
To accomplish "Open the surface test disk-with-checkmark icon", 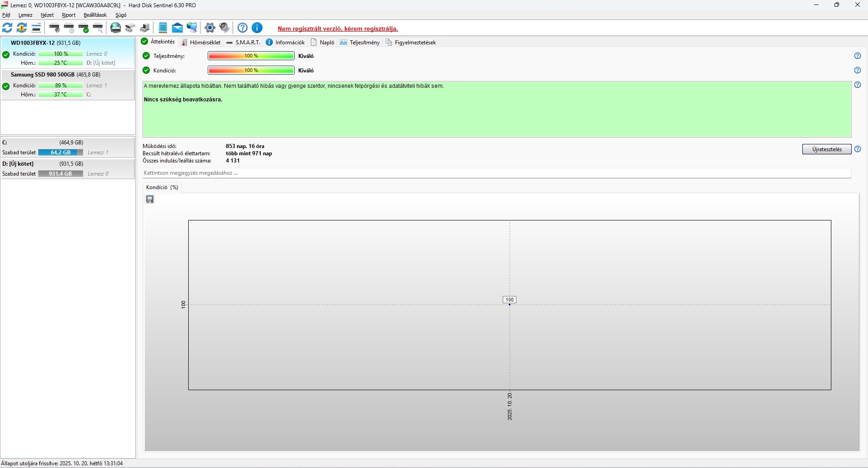I will pos(84,28).
